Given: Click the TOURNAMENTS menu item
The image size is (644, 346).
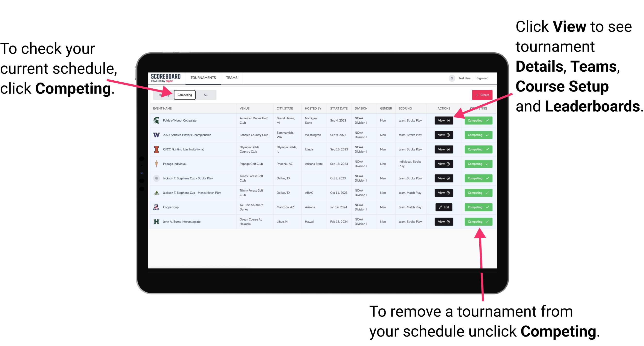Looking at the screenshot, I should [203, 77].
